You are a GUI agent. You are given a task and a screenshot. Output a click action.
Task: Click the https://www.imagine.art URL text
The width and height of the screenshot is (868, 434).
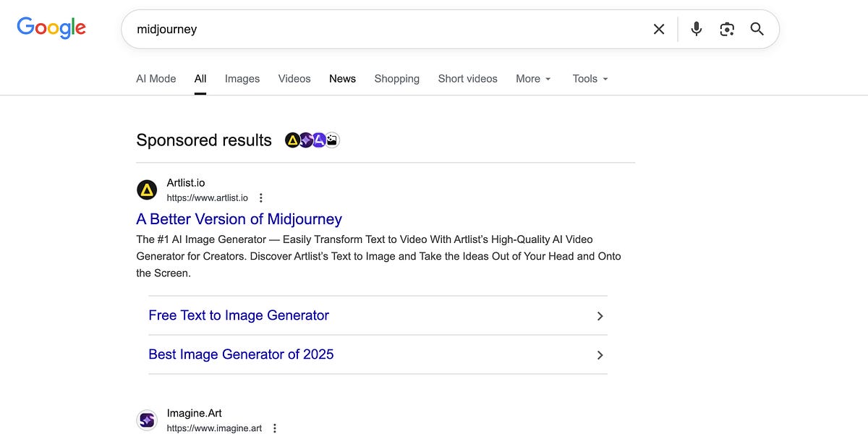(214, 428)
